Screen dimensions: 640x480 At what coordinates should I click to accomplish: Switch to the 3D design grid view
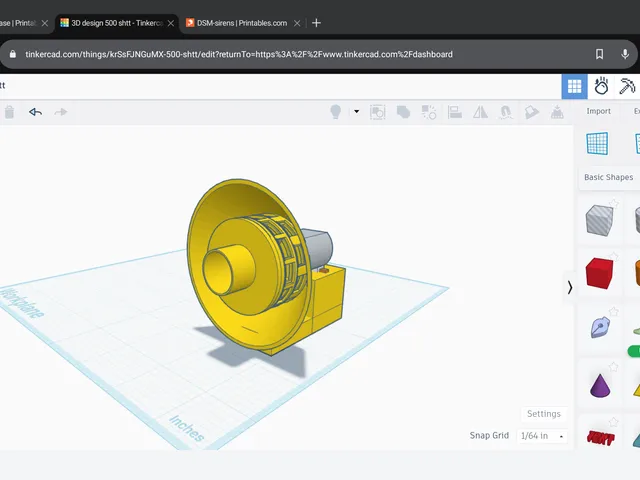[574, 87]
